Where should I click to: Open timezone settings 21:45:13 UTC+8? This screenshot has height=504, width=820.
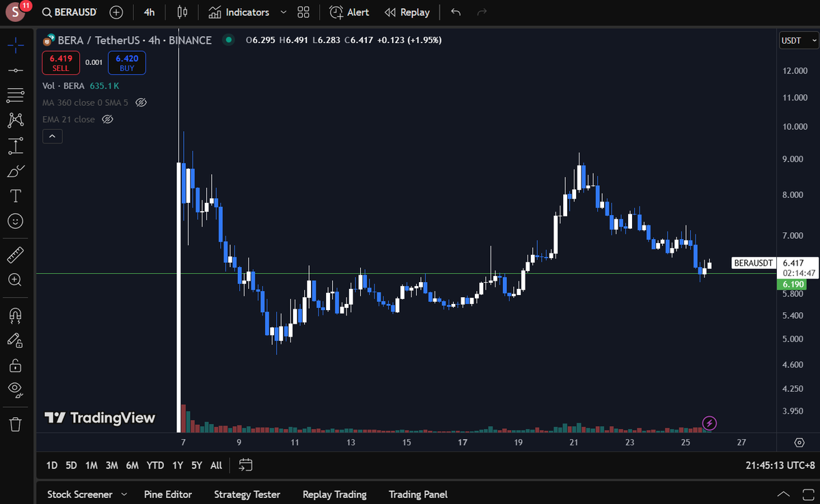point(781,465)
